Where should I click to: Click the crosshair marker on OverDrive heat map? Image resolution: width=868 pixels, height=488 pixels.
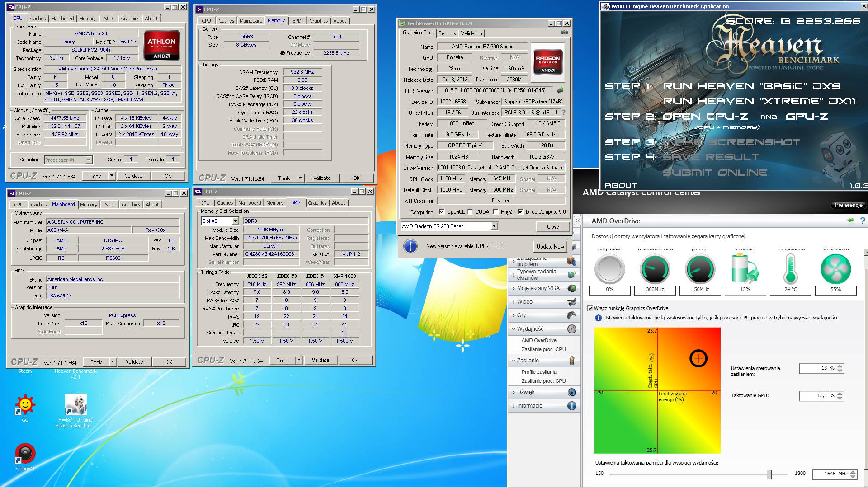tap(698, 358)
